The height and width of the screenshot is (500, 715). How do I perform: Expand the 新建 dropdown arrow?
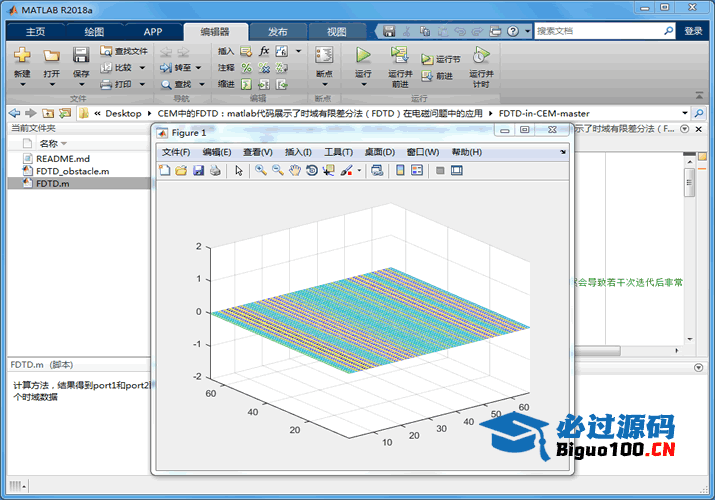(x=22, y=85)
